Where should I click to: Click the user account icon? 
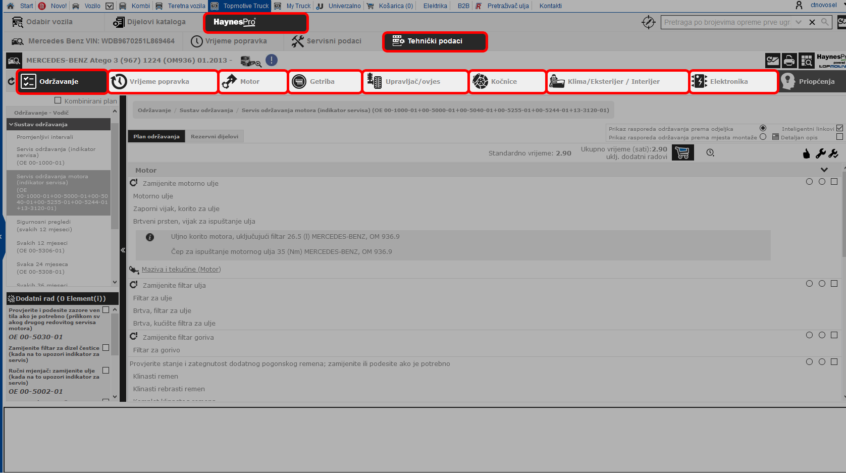(x=799, y=5)
